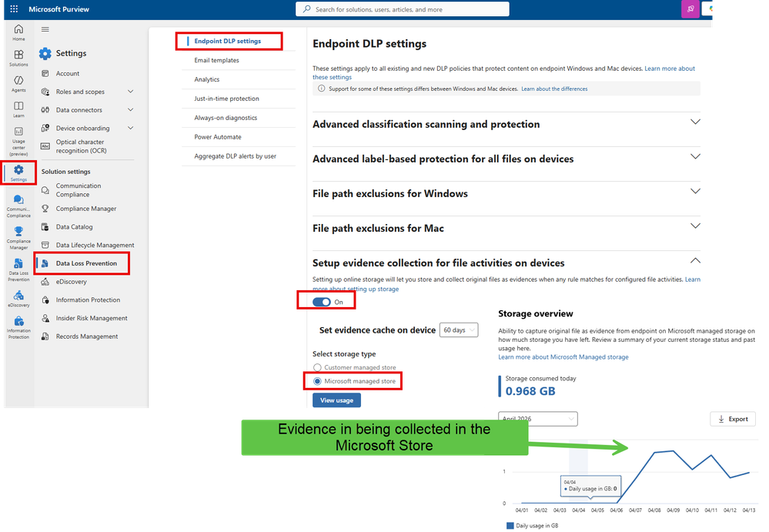Select Endpoint DLP settings tab
Viewport: 769px width, 532px height.
pos(228,41)
